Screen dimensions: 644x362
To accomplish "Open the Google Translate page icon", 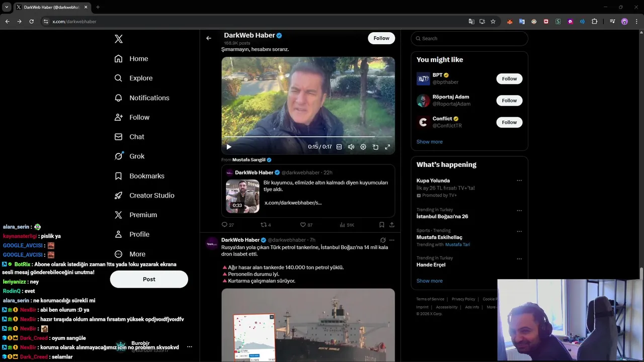I will point(471,22).
